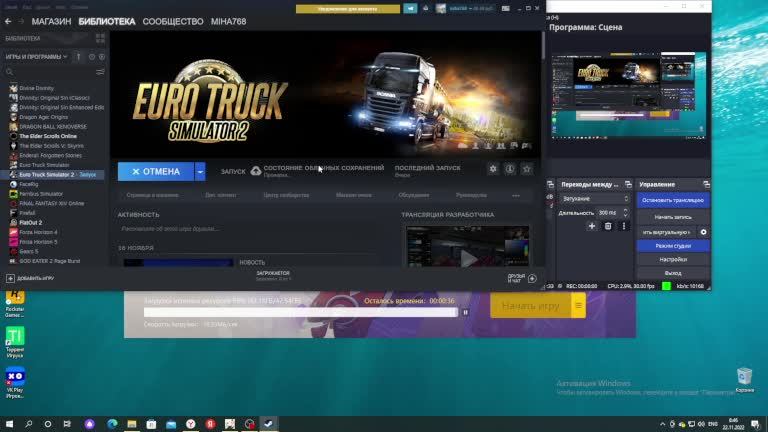
Task: Open the Library (БИБЛИОТЕКА) tab
Action: tap(107, 22)
